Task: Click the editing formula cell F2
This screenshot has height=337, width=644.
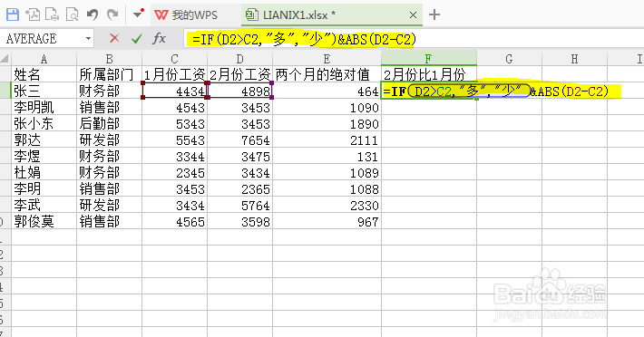Action: click(x=429, y=91)
